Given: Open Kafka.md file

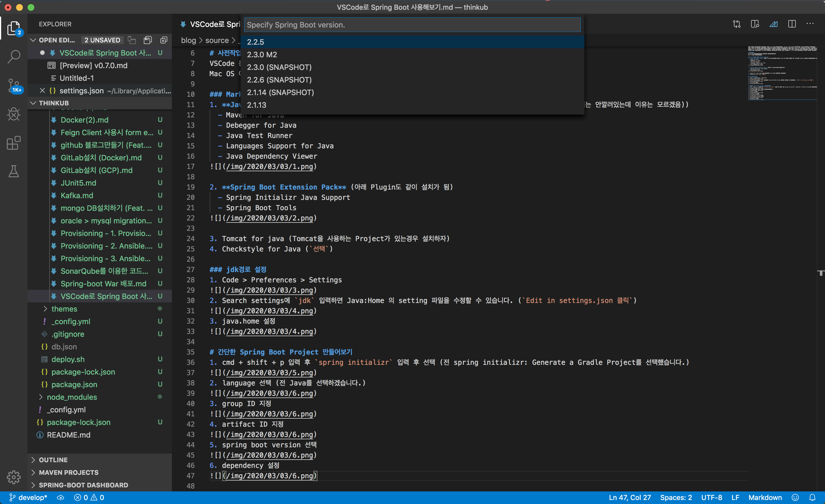Looking at the screenshot, I should (100, 195).
